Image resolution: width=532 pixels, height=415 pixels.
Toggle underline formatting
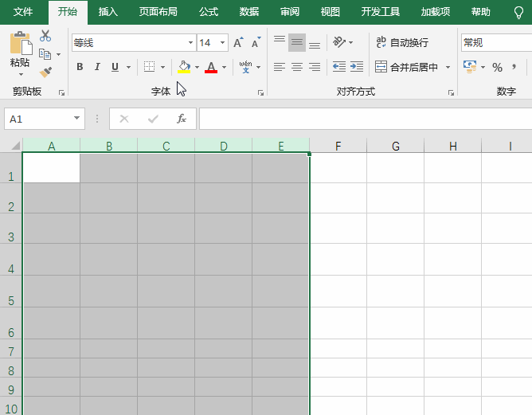click(115, 67)
